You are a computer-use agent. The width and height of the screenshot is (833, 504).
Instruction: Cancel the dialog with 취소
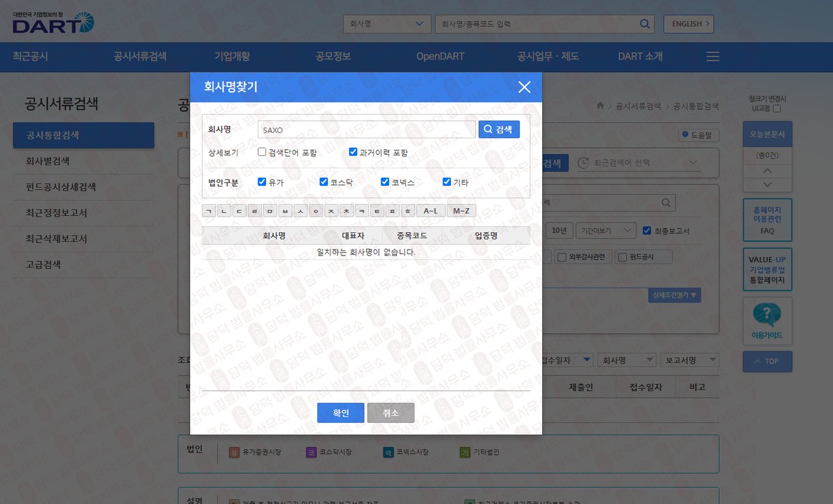pyautogui.click(x=390, y=413)
